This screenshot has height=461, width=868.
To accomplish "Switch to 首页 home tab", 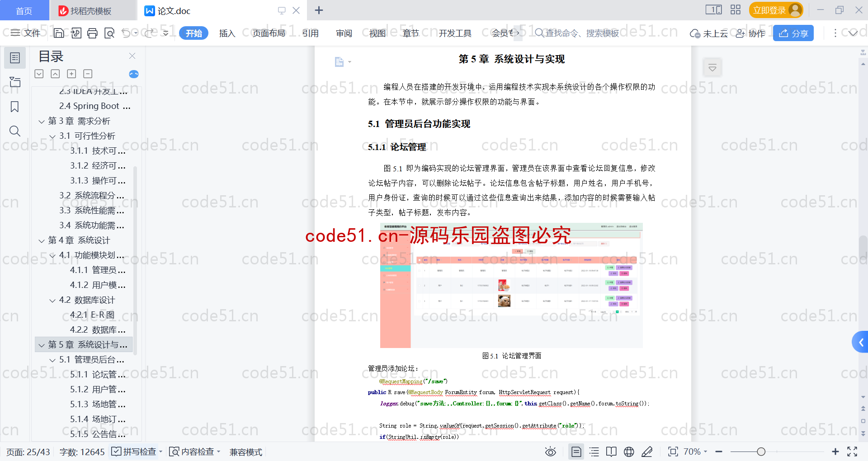I will pos(24,10).
